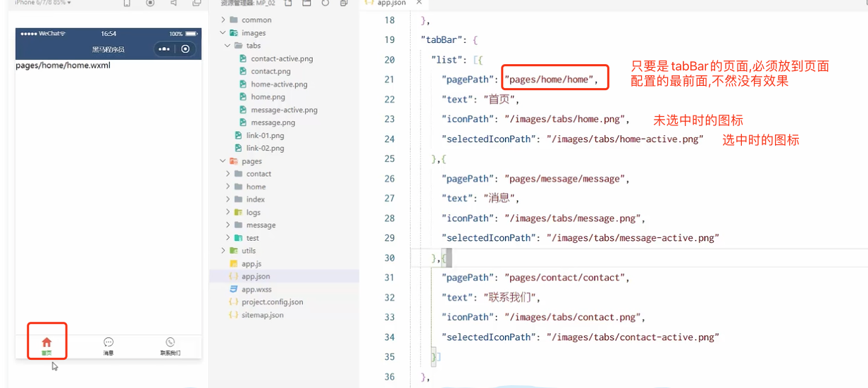Viewport: 868px width, 388px height.
Task: Click "list" key on line 20
Action: click(x=448, y=60)
